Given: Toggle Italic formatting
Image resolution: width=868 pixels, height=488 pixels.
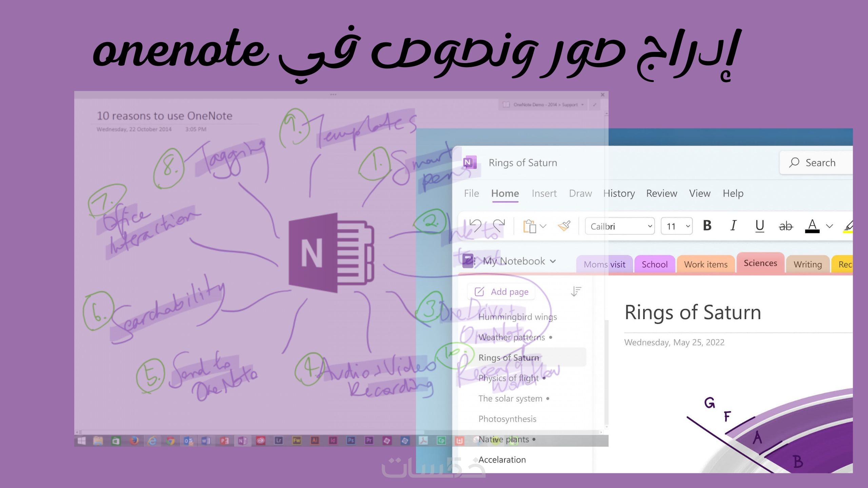Looking at the screenshot, I should tap(733, 226).
